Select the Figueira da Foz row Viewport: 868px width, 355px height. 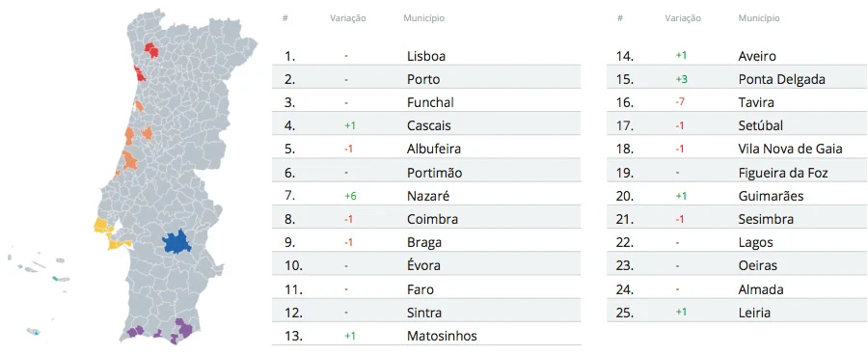pyautogui.click(x=737, y=173)
